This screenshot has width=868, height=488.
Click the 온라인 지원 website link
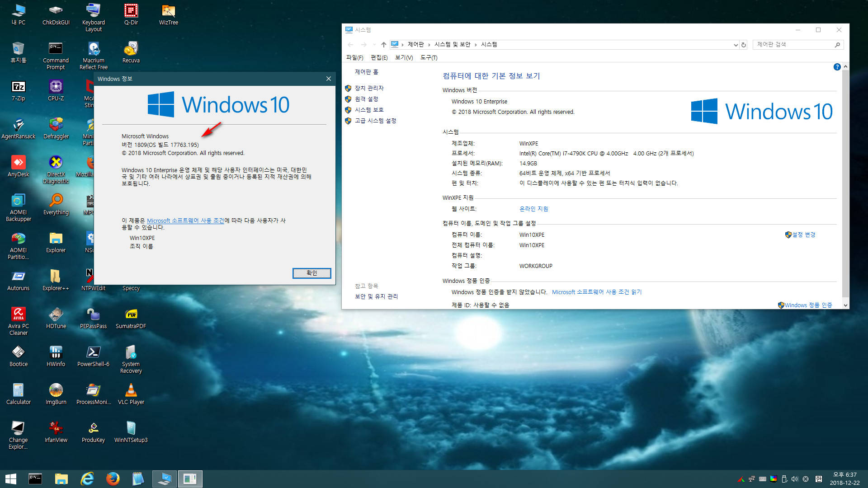[x=533, y=209]
